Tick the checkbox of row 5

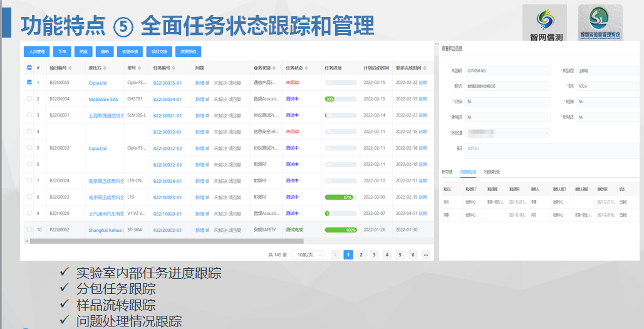29,147
